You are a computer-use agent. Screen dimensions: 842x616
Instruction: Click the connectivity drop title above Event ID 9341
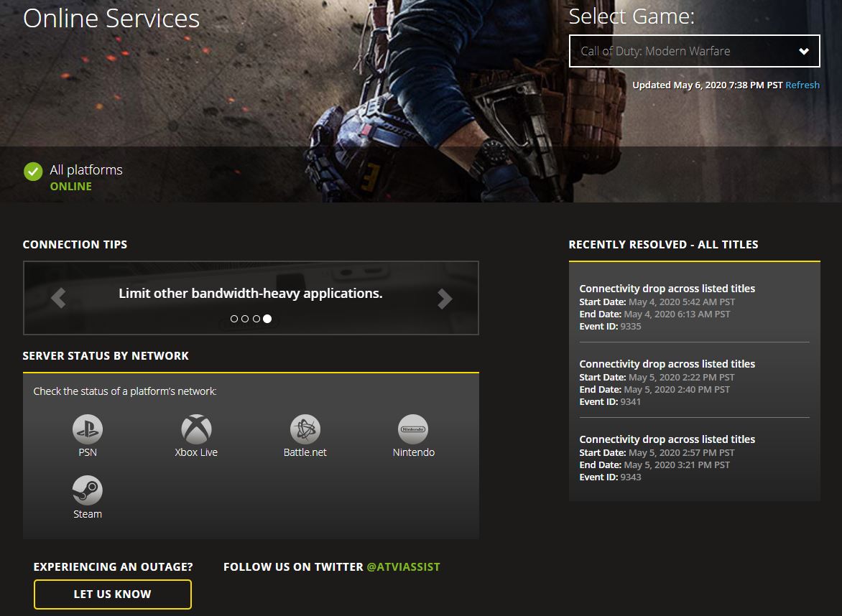pos(667,364)
